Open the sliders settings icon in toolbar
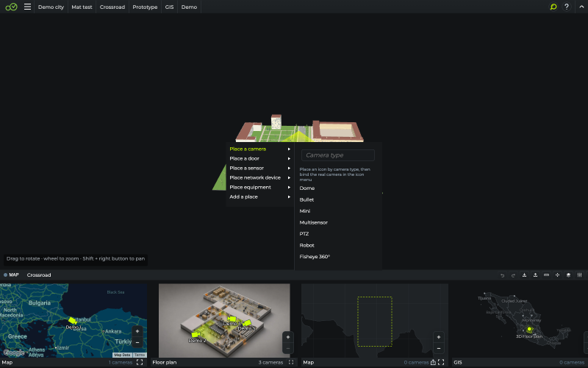 (579, 275)
